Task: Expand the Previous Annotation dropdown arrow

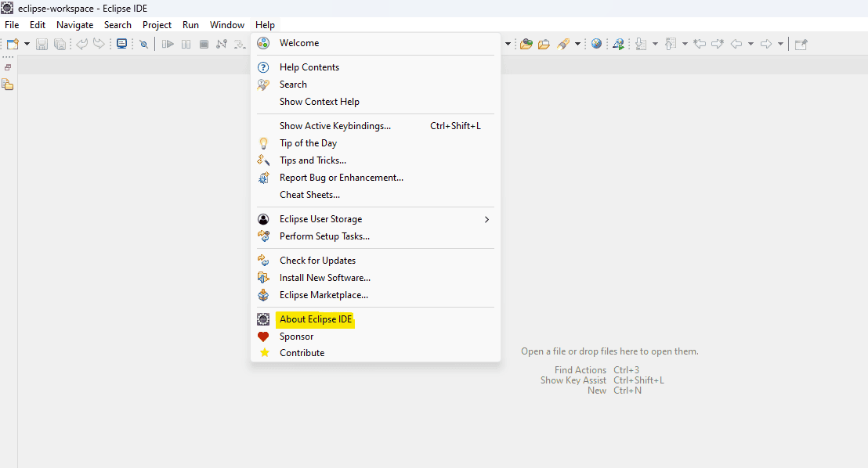Action: point(685,45)
